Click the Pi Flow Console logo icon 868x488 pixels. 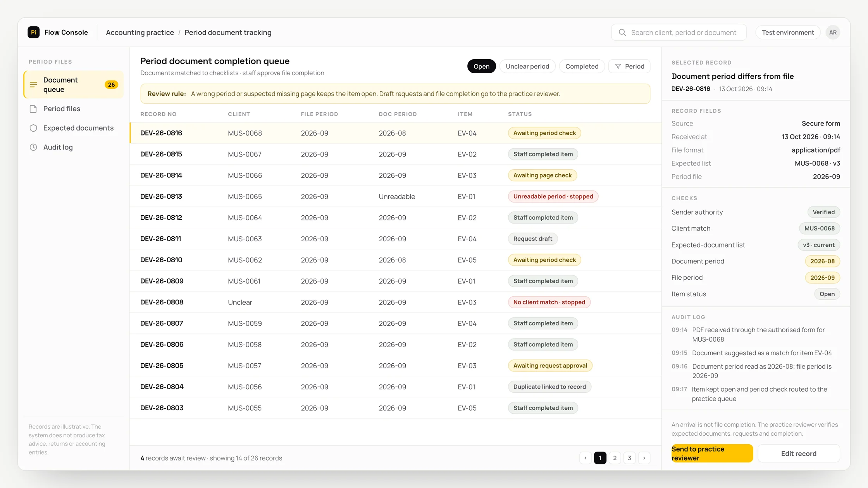34,33
